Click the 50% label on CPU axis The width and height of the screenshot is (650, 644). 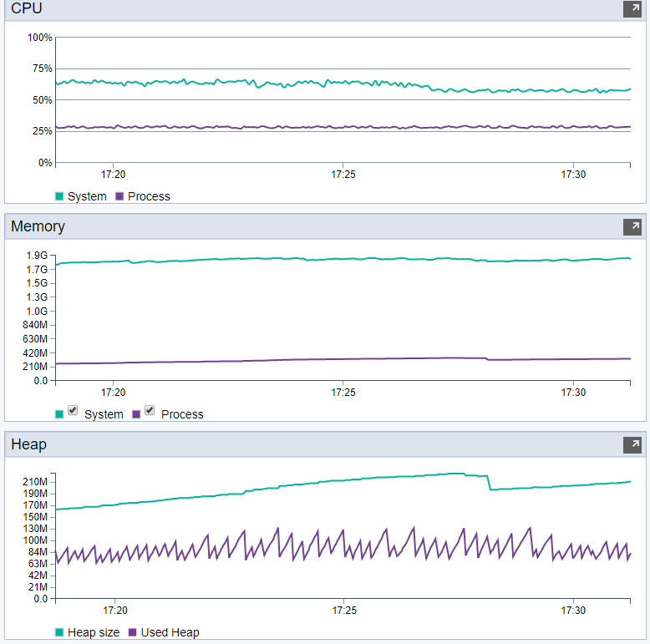(x=43, y=100)
